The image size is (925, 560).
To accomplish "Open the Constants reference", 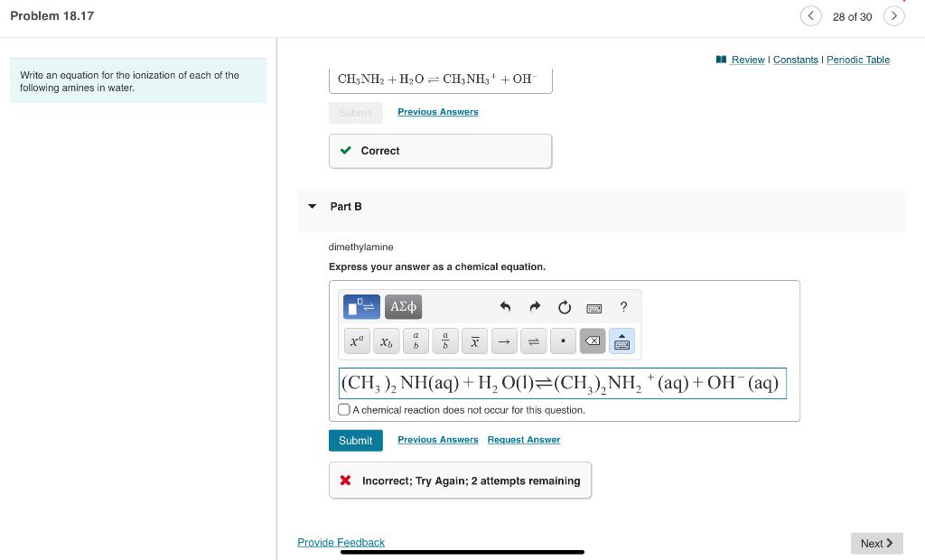I will click(x=795, y=60).
